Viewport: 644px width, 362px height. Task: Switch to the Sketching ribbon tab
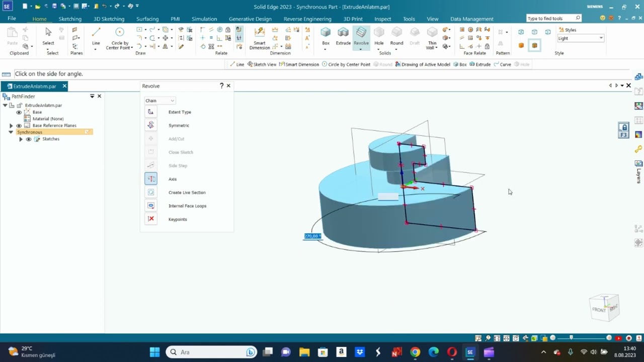70,19
